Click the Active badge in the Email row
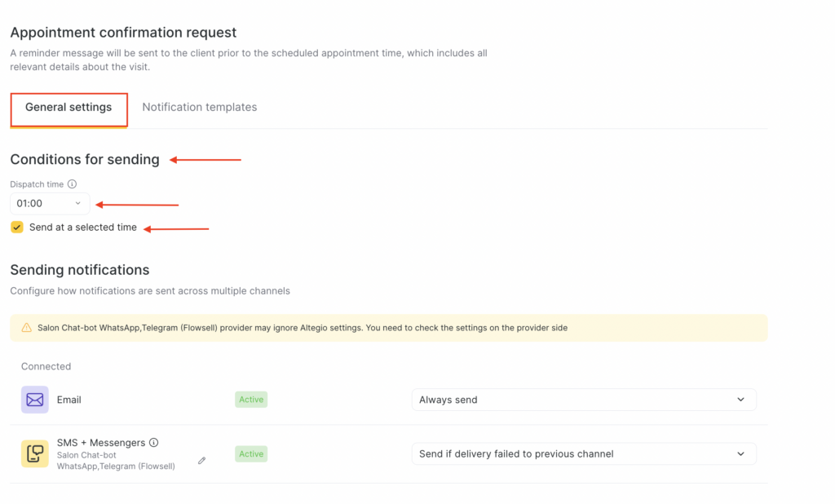Screen dimensions: 835x504 tap(251, 400)
